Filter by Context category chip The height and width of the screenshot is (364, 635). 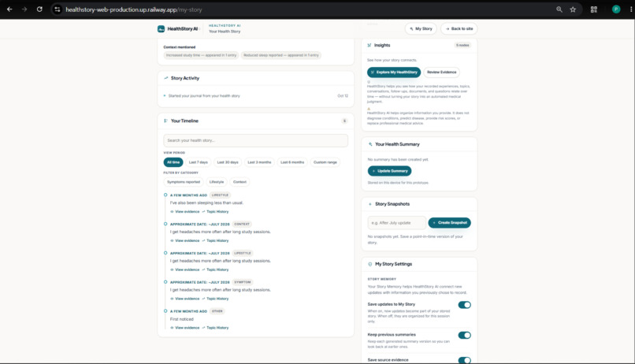click(240, 182)
